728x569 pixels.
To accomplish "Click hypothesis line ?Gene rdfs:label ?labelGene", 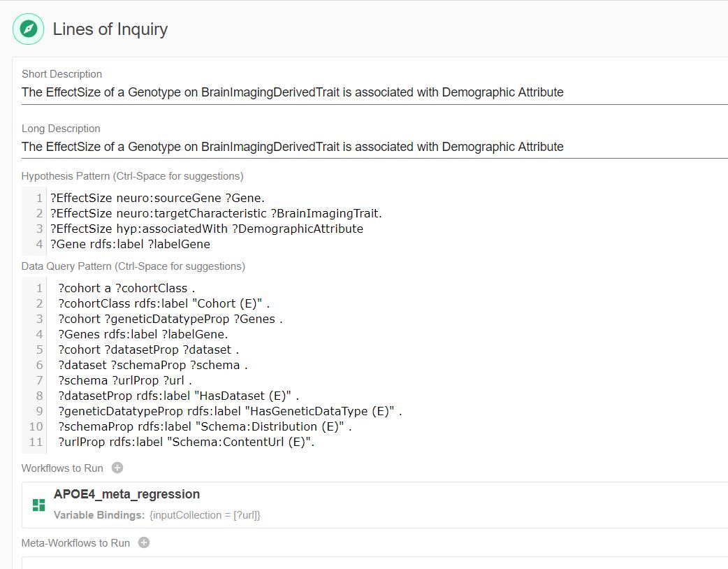I will (130, 244).
